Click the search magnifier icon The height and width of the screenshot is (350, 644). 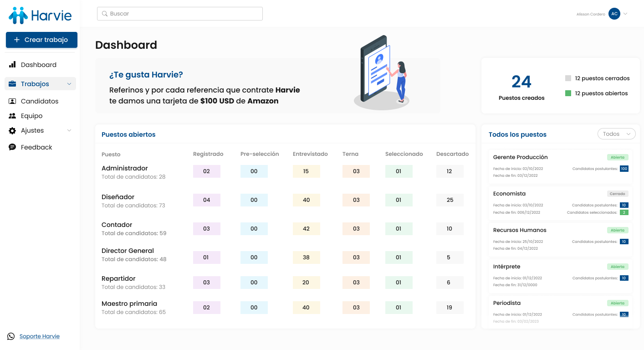[x=104, y=14]
